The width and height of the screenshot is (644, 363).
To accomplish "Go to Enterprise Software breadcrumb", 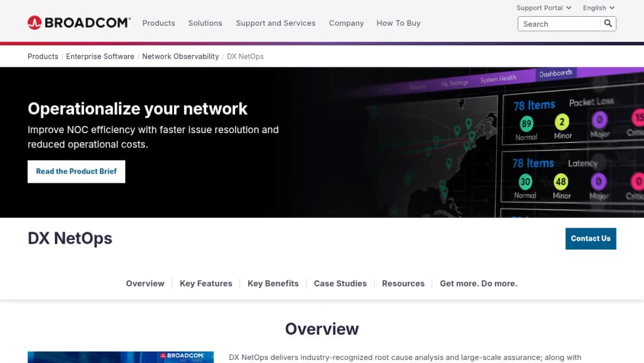I will tap(100, 56).
